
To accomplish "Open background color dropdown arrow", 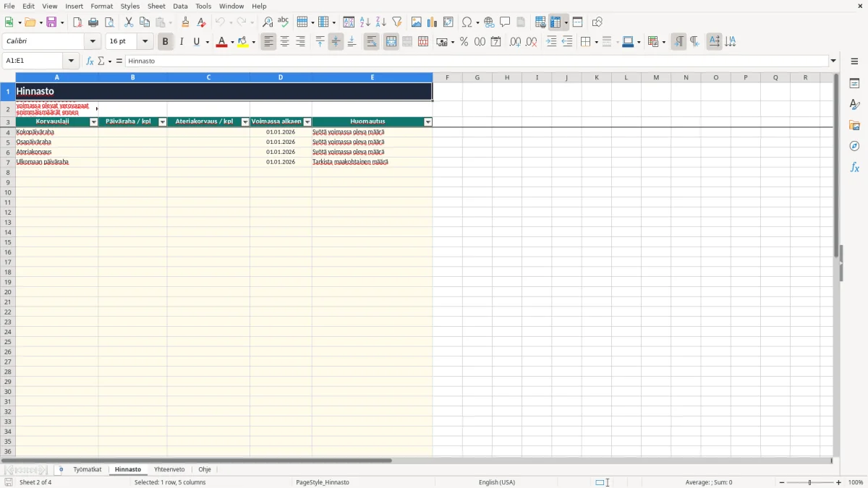I will pos(253,42).
